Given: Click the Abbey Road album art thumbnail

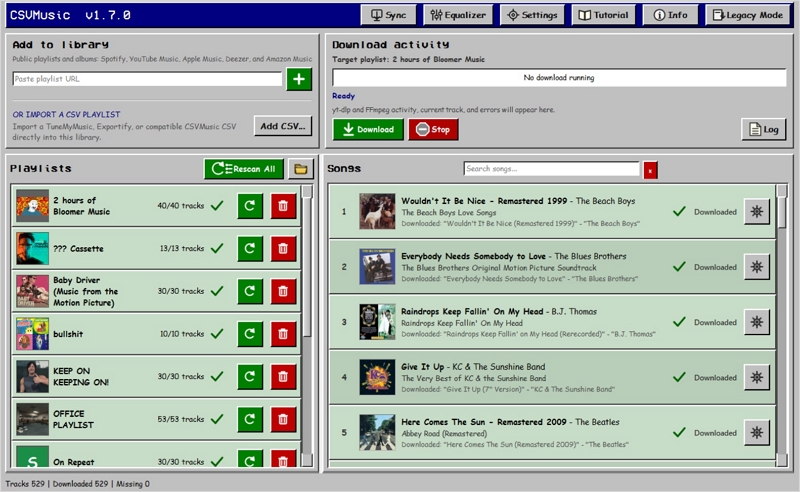Looking at the screenshot, I should (377, 432).
